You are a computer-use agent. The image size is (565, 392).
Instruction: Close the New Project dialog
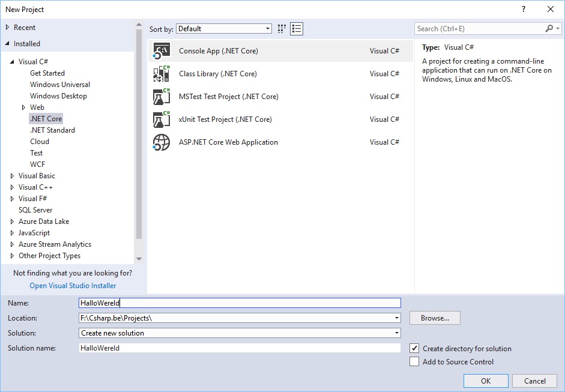[551, 10]
